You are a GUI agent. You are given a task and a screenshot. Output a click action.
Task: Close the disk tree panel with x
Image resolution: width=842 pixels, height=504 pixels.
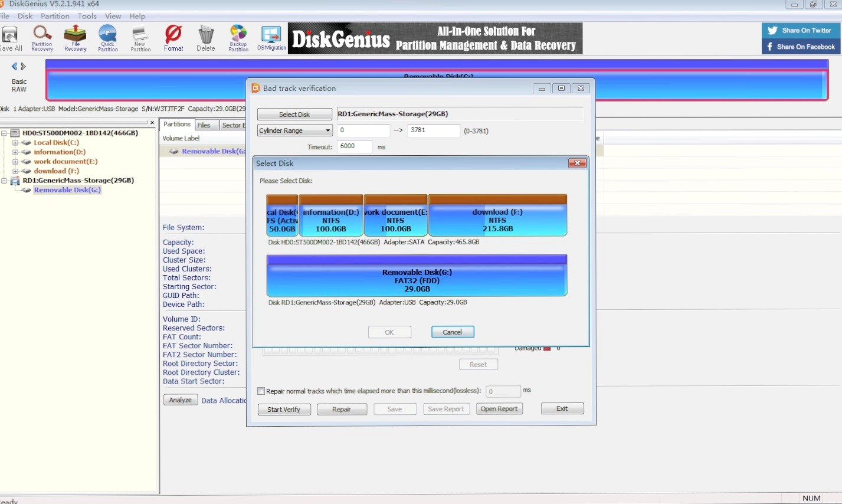point(152,123)
